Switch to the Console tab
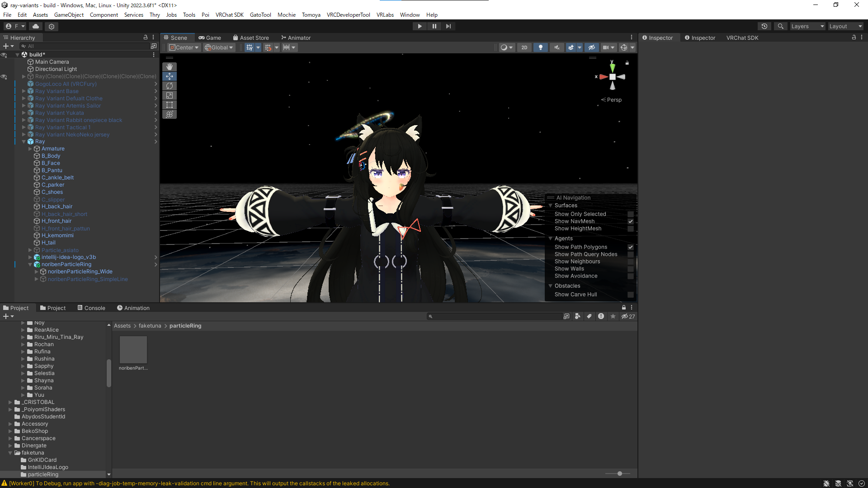The image size is (868, 488). 91,308
